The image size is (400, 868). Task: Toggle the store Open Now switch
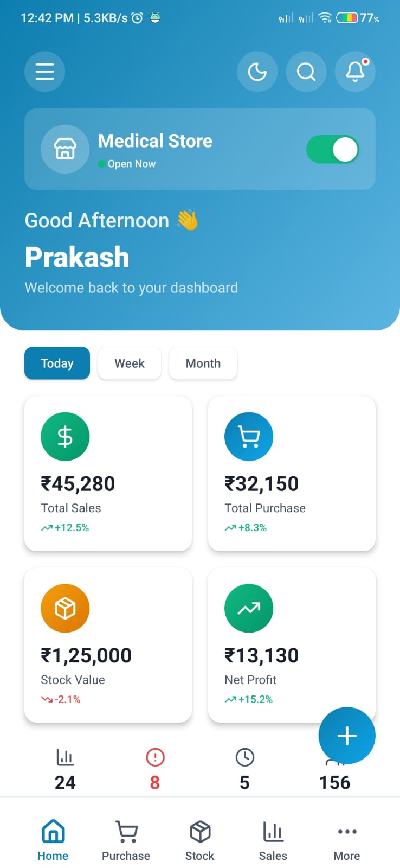tap(332, 149)
